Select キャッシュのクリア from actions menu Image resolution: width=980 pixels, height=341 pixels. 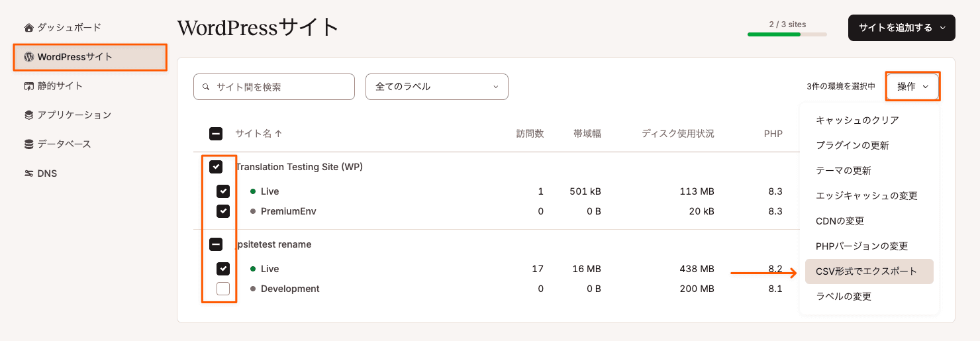click(869, 121)
